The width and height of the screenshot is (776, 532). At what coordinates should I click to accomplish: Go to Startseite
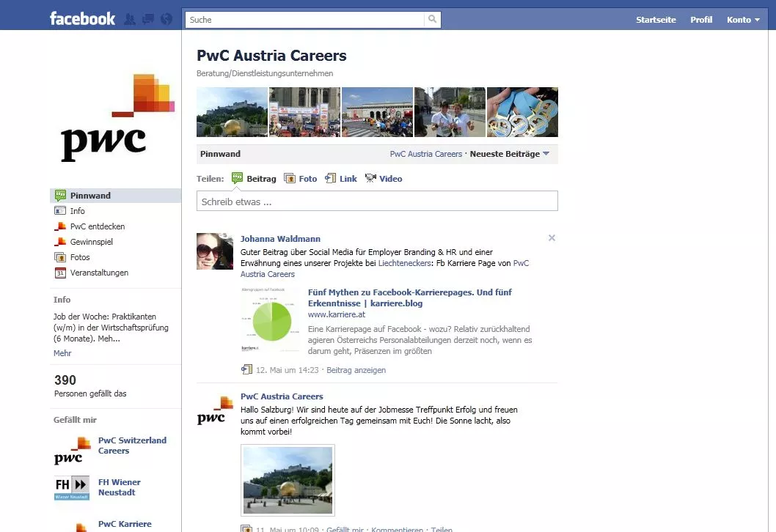[656, 20]
